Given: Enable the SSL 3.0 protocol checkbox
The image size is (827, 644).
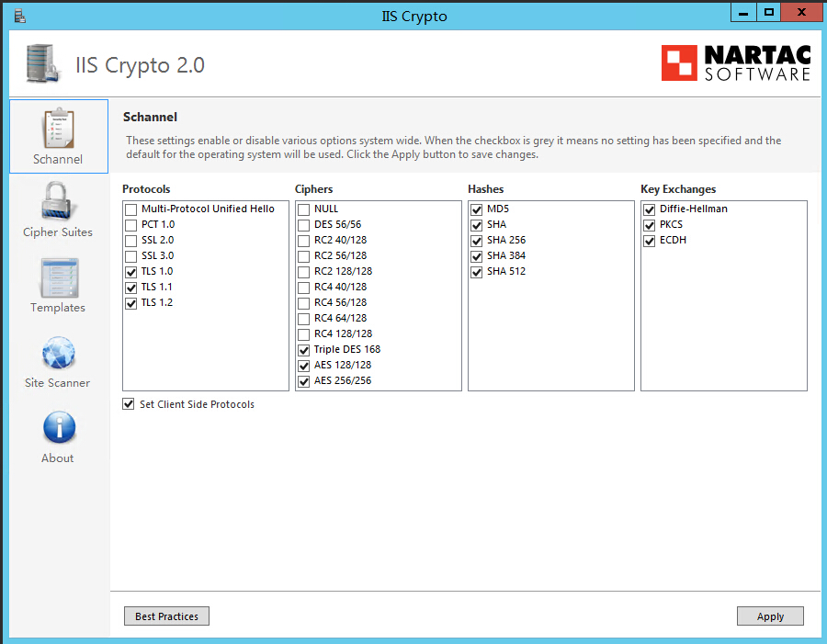Looking at the screenshot, I should pos(130,256).
